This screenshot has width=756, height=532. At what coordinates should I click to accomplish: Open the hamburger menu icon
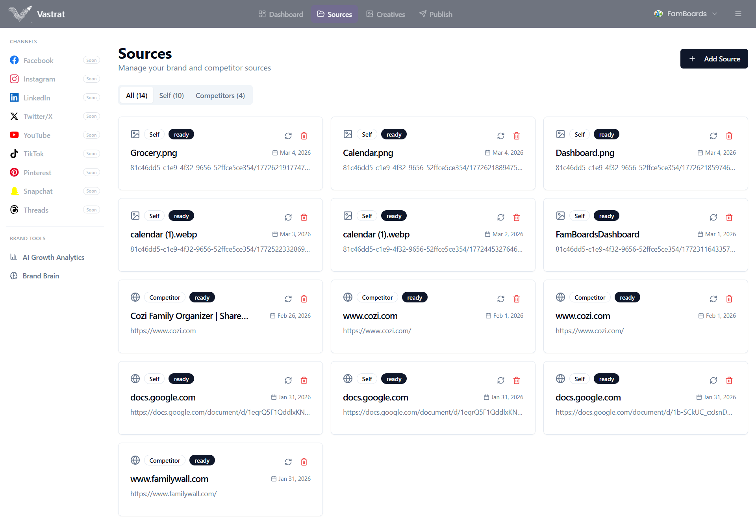[738, 14]
